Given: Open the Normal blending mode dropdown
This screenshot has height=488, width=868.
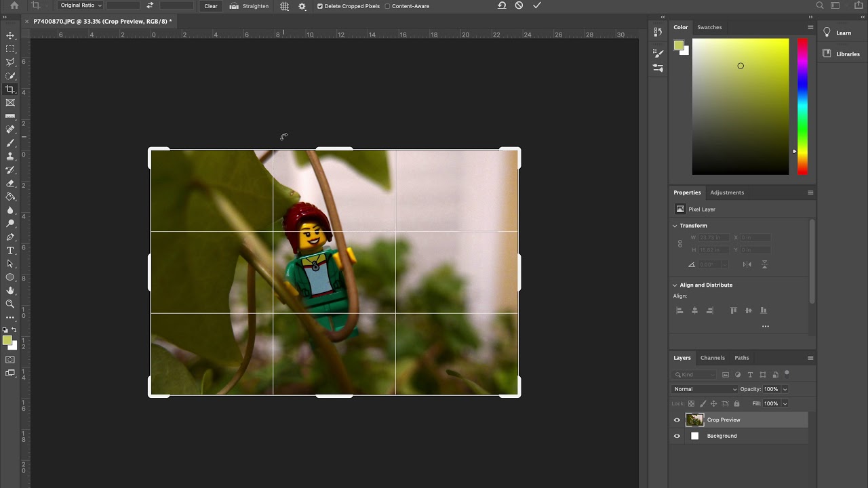Looking at the screenshot, I should pyautogui.click(x=705, y=389).
